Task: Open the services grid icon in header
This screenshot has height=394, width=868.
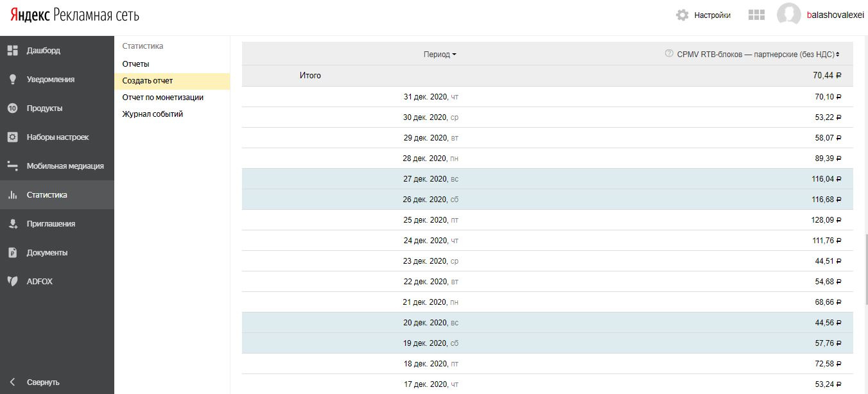Action: (x=756, y=15)
